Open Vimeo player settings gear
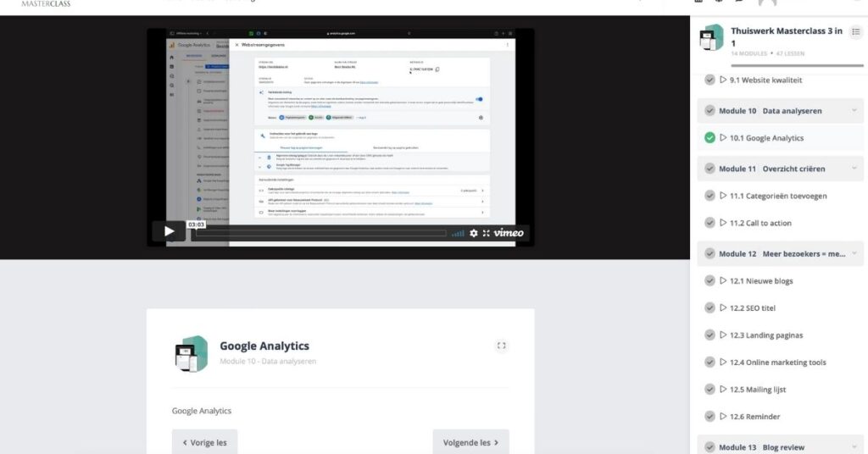This screenshot has height=454, width=868. 473,234
